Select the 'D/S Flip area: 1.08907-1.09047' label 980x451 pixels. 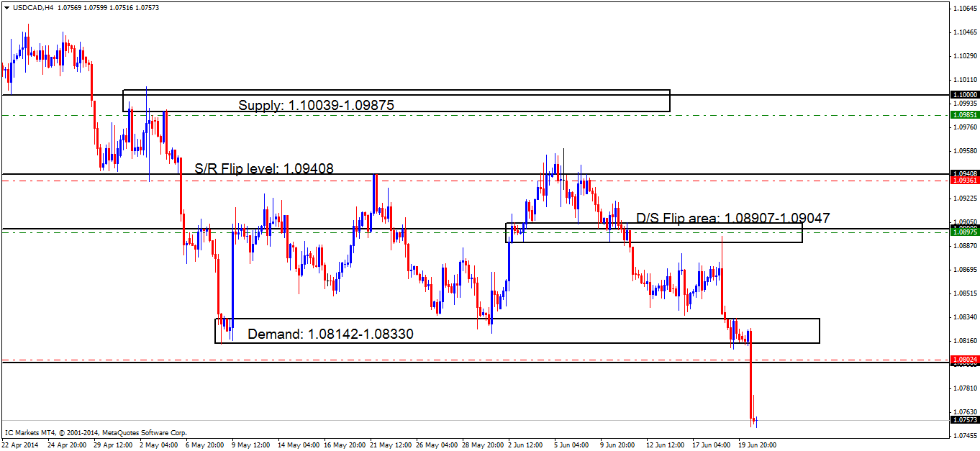[x=733, y=218]
